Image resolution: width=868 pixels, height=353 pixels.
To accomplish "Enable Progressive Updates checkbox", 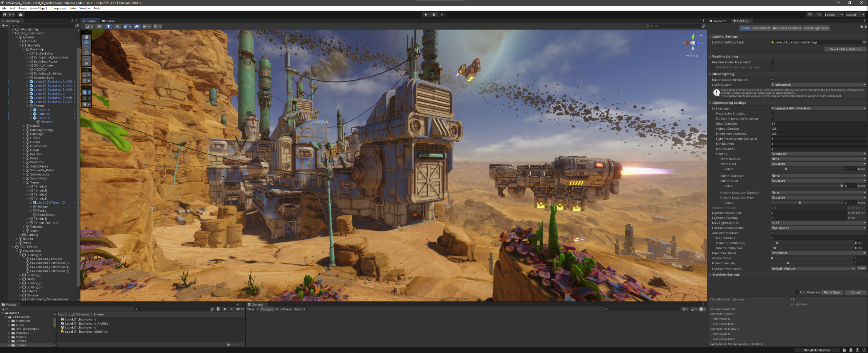I will click(772, 113).
